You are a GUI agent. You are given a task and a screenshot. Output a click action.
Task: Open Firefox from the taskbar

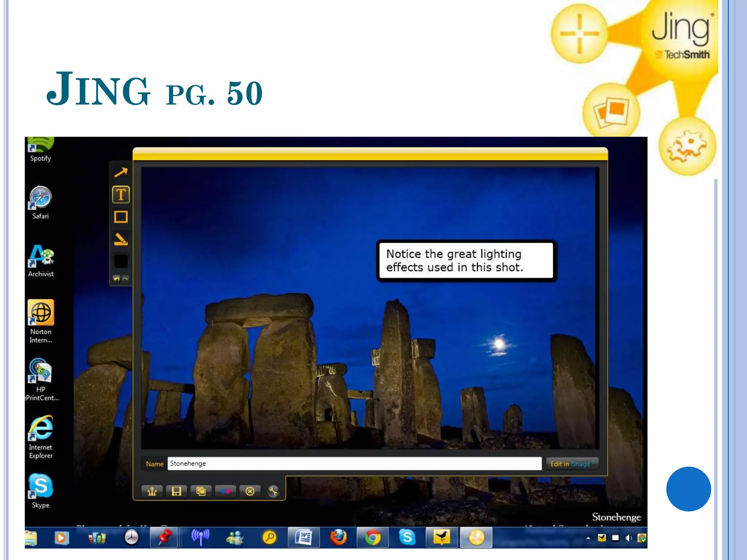338,537
